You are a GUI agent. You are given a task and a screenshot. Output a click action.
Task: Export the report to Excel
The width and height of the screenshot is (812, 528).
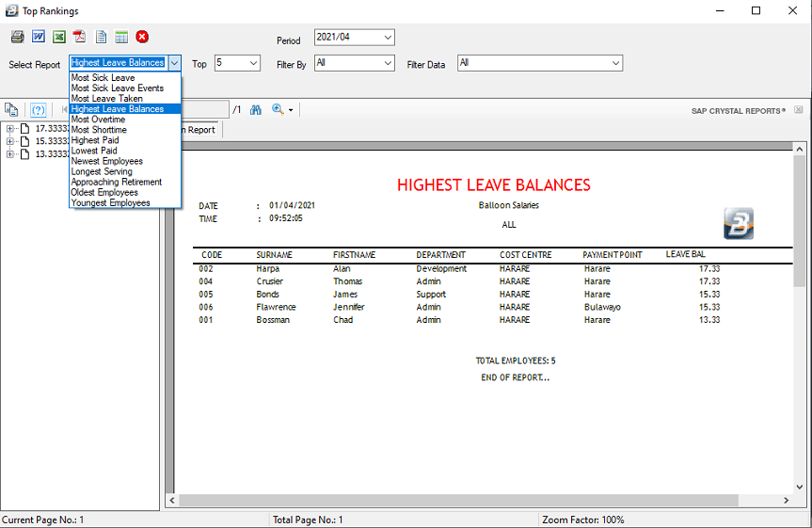[59, 37]
